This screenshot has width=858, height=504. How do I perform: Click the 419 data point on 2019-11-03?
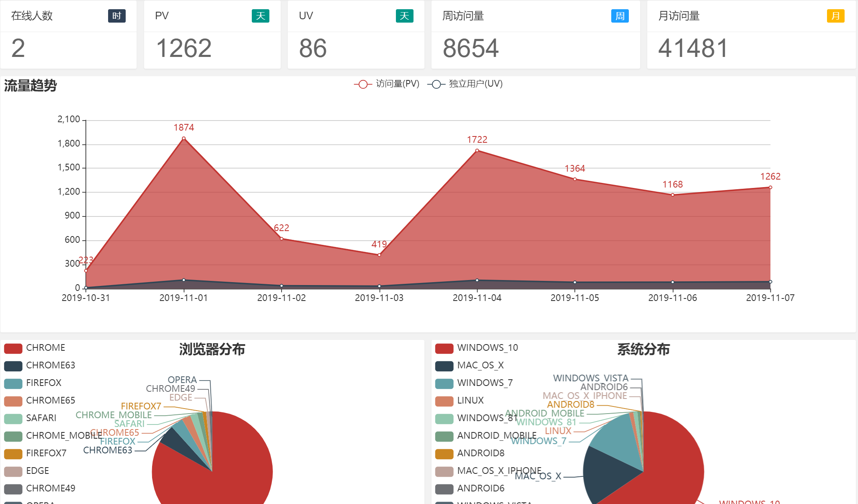tap(379, 255)
